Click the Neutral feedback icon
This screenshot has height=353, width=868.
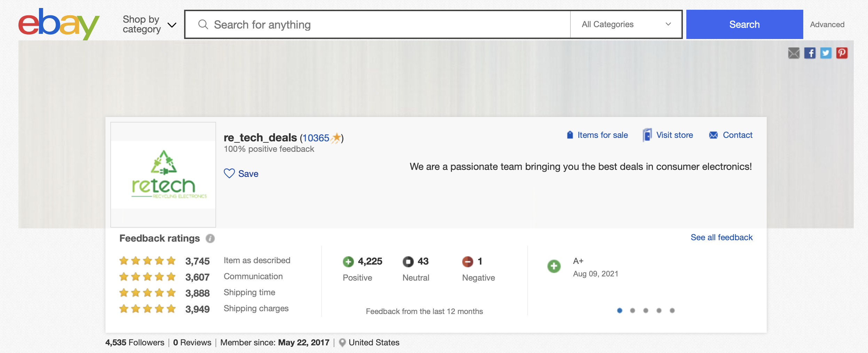click(408, 261)
